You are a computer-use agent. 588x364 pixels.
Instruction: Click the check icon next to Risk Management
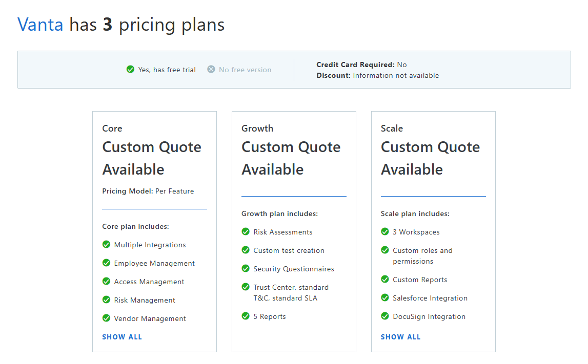pyautogui.click(x=106, y=299)
